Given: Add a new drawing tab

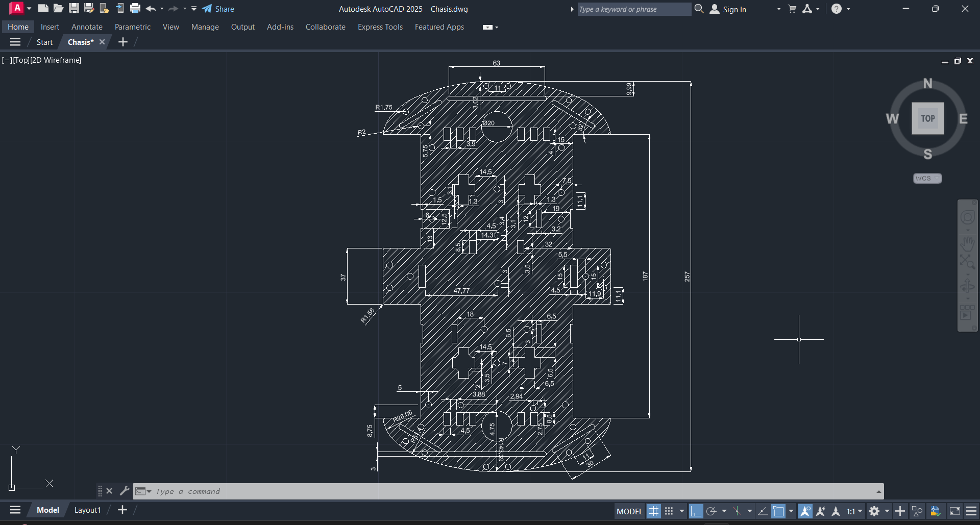Looking at the screenshot, I should pyautogui.click(x=123, y=42).
